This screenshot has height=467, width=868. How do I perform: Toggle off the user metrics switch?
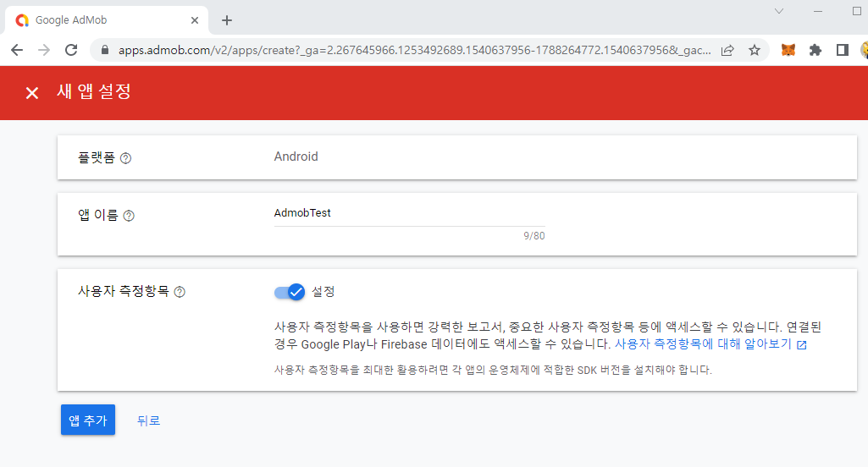coord(290,292)
